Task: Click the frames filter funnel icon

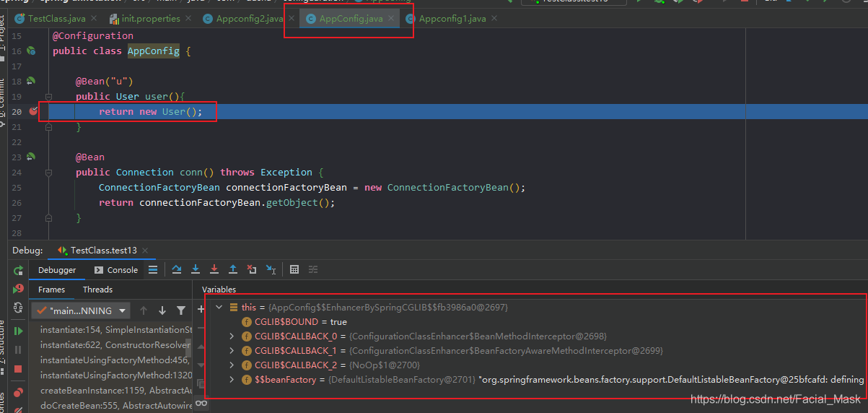Action: click(181, 310)
